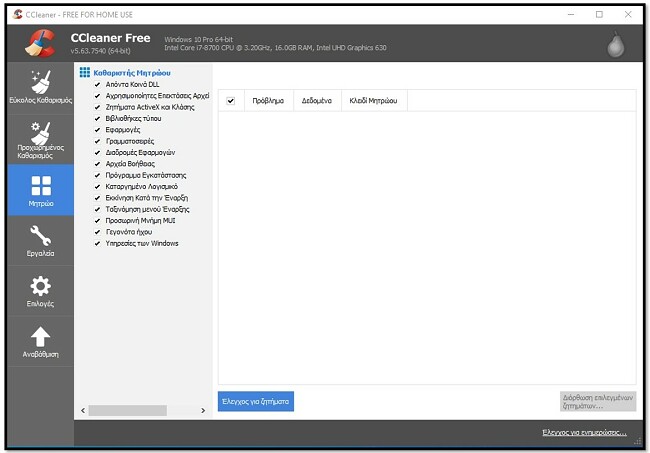Click left arrow of horizontal scrollbar
The image size is (650, 453).
(x=83, y=410)
